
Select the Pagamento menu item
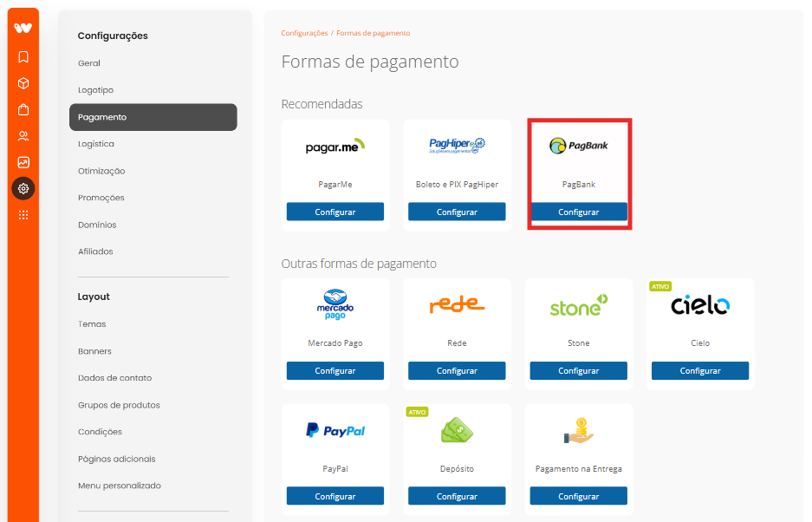tap(153, 117)
